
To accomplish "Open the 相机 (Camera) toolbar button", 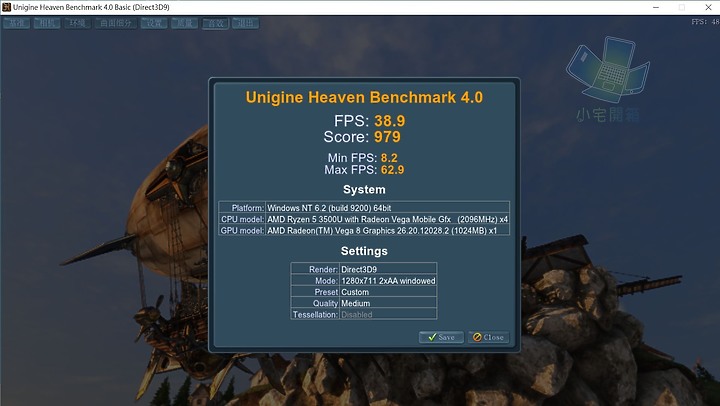I will pos(47,23).
